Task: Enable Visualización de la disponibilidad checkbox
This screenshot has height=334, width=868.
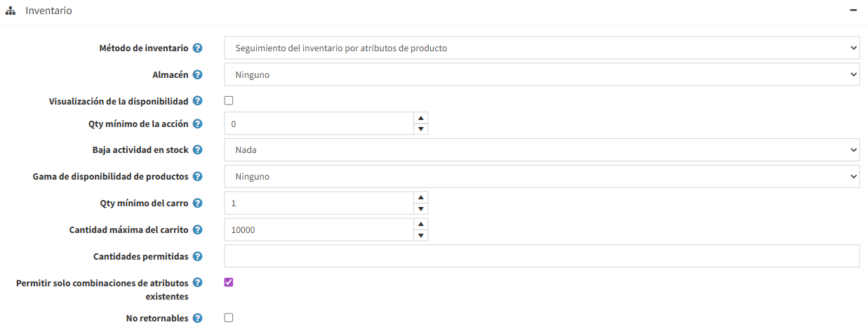Action: [x=229, y=101]
